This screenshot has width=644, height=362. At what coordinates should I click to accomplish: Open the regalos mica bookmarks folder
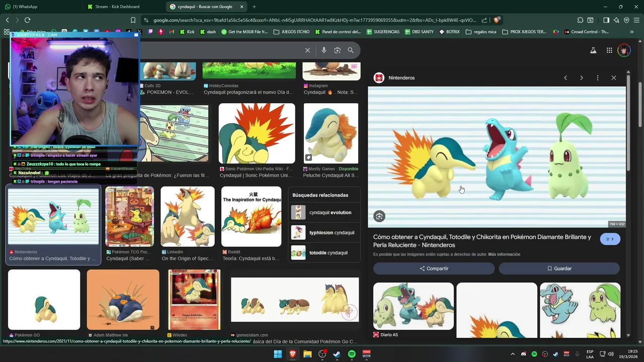(x=481, y=32)
